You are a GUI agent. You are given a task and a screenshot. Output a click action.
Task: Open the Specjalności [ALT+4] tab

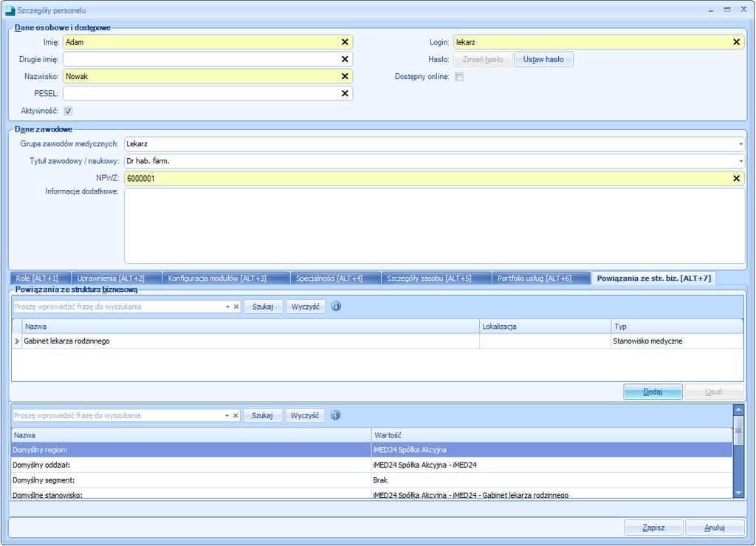pos(335,279)
